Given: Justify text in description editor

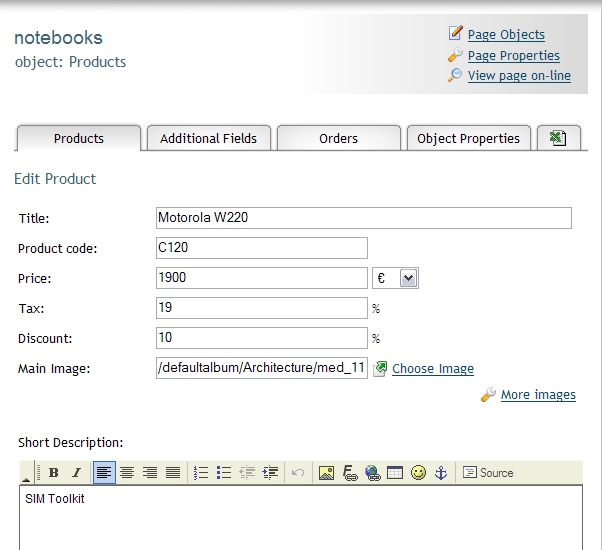Looking at the screenshot, I should coord(173,472).
